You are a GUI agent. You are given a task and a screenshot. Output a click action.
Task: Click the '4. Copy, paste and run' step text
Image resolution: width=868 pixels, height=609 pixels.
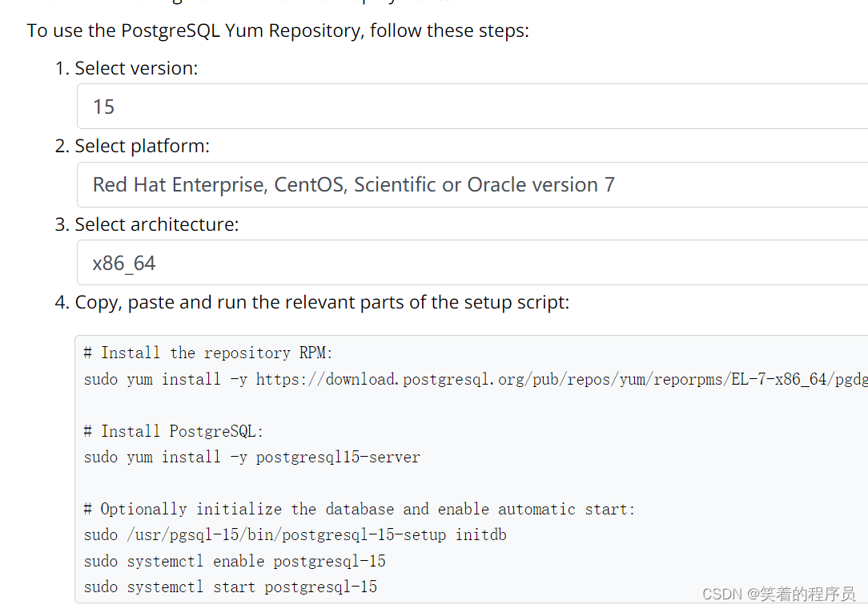(312, 303)
